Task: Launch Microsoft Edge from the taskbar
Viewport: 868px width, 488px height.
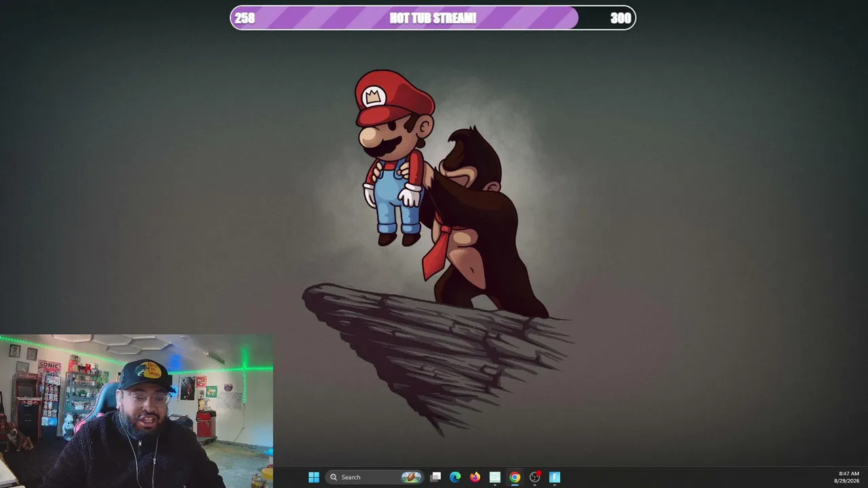Action: coord(455,477)
